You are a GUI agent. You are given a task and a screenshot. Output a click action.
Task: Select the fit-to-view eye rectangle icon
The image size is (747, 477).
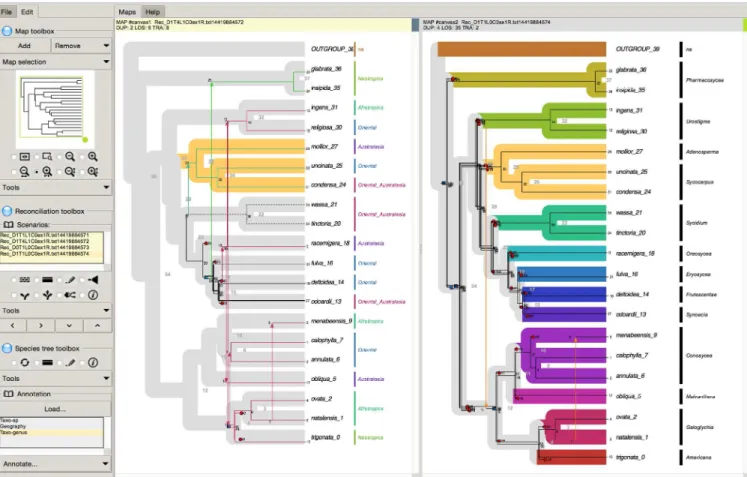tap(25, 156)
